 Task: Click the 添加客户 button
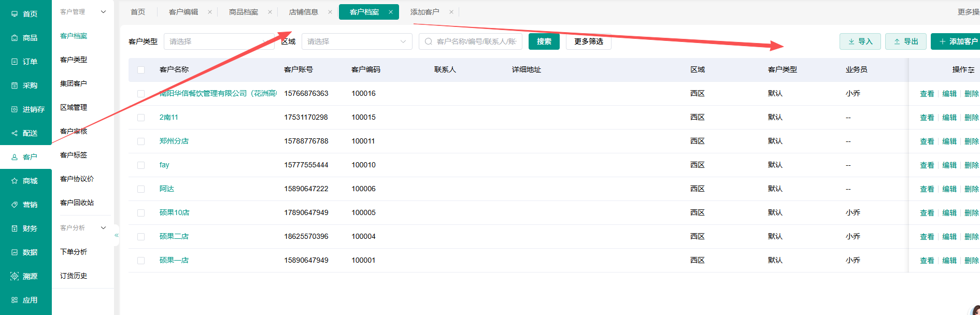(x=956, y=41)
